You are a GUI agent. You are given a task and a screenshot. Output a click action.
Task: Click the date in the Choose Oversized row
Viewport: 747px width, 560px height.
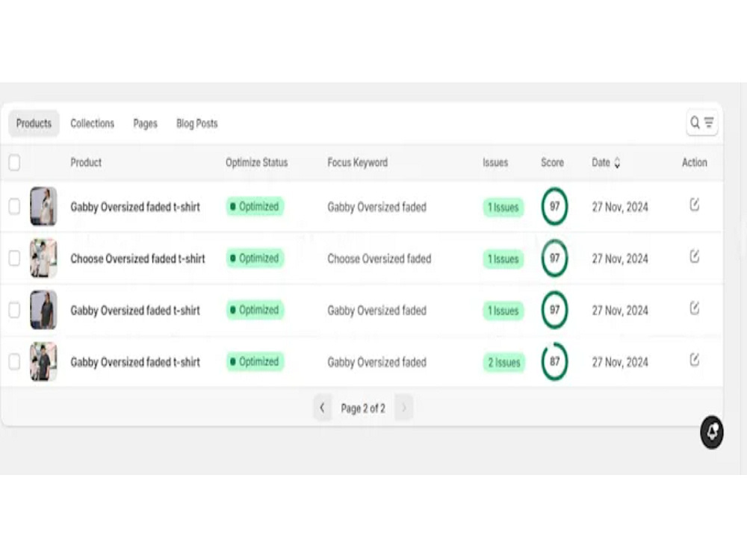pyautogui.click(x=620, y=258)
